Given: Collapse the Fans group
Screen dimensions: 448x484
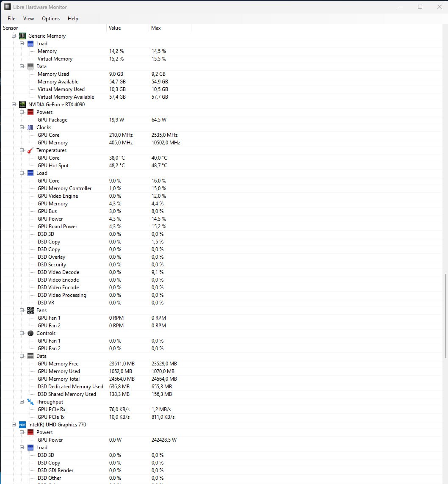Looking at the screenshot, I should (x=22, y=310).
